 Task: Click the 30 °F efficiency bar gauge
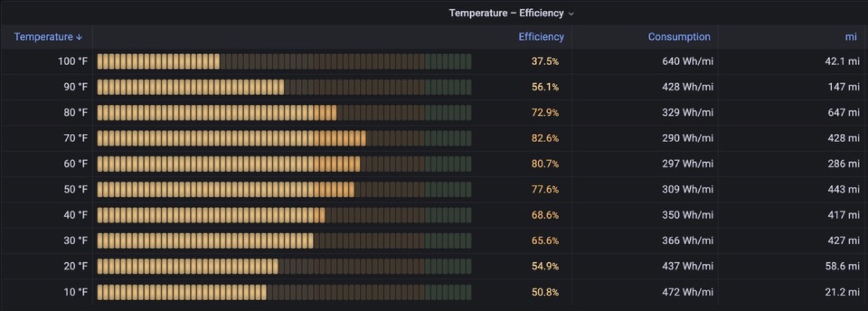click(x=284, y=240)
